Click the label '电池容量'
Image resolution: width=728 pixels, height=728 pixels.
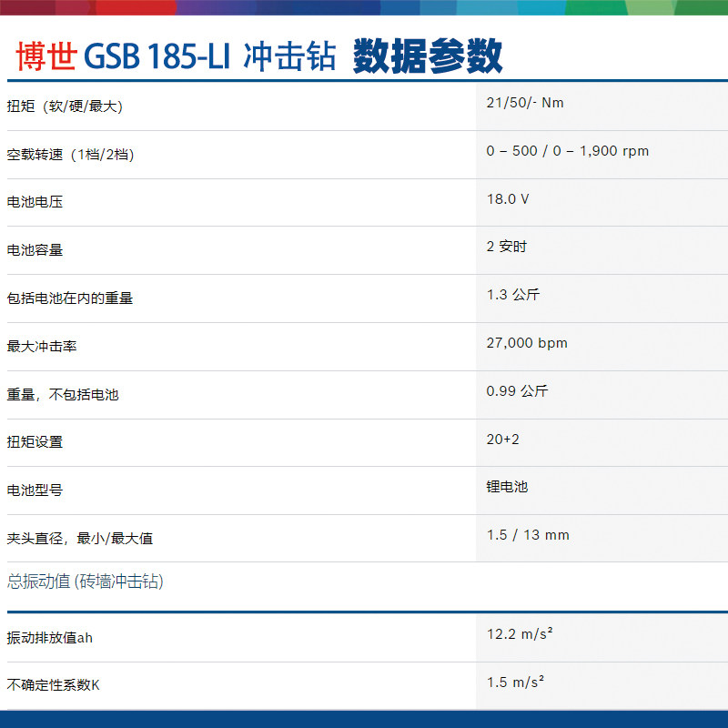click(x=35, y=250)
